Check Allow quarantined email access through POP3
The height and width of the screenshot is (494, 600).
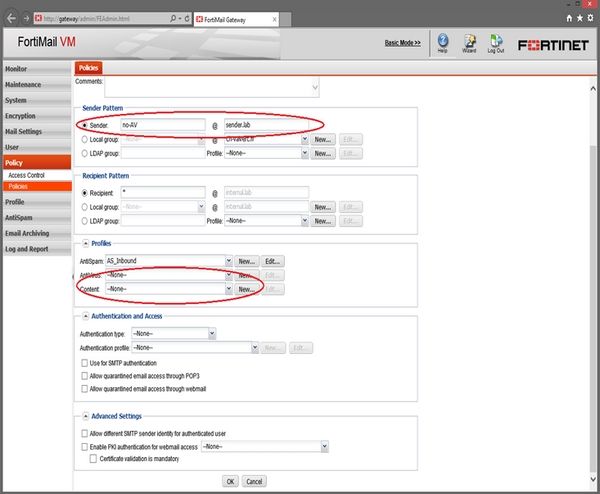(x=85, y=376)
